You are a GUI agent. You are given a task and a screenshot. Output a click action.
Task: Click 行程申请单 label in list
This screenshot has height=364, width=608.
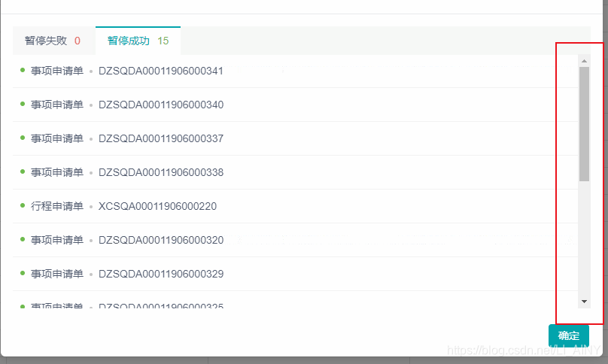tap(57, 206)
